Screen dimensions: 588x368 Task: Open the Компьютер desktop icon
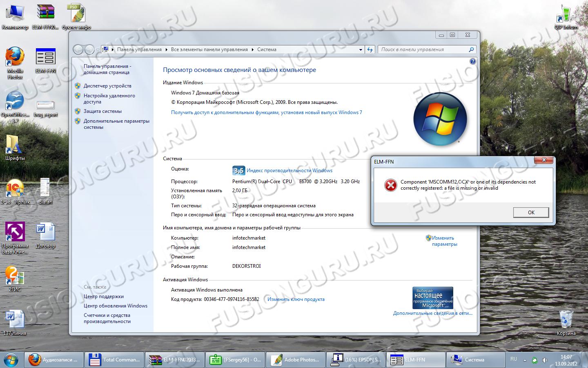pos(15,16)
